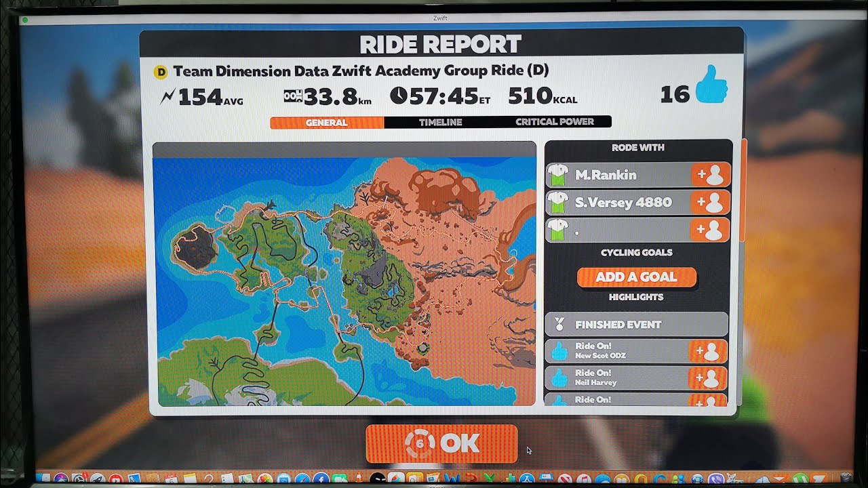Click the Finished Event highlight row
868x488 pixels.
pyautogui.click(x=637, y=325)
